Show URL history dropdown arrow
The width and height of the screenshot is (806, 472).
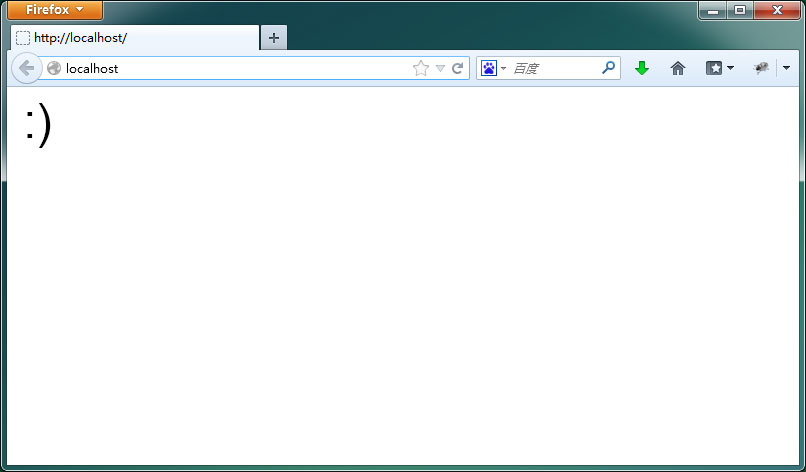pyautogui.click(x=440, y=68)
